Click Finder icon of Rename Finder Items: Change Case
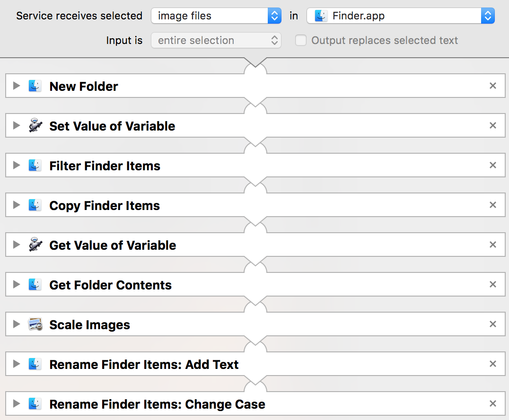 pyautogui.click(x=35, y=404)
